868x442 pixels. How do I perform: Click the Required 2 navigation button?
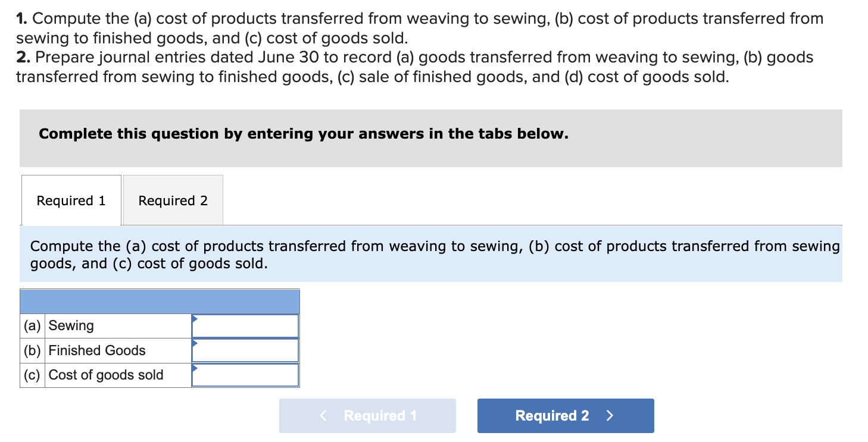click(564, 415)
